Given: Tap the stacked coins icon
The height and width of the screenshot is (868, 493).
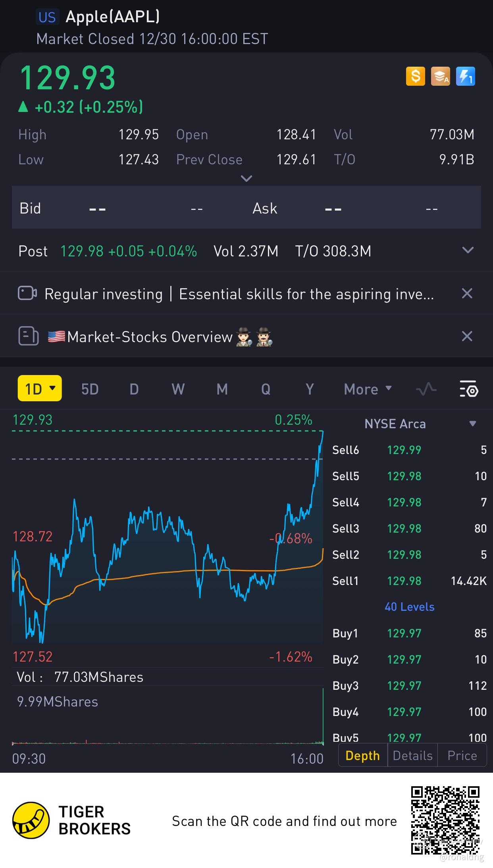Looking at the screenshot, I should (441, 76).
